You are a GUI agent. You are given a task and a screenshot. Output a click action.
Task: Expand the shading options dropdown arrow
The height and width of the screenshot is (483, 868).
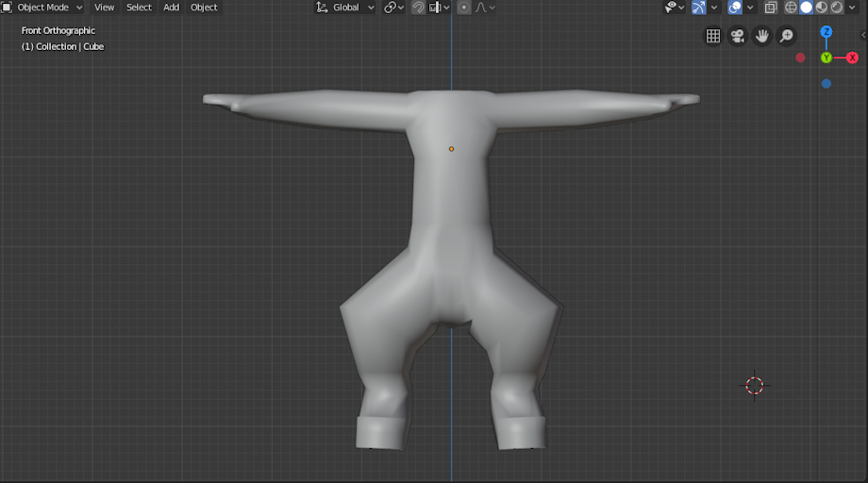(853, 8)
